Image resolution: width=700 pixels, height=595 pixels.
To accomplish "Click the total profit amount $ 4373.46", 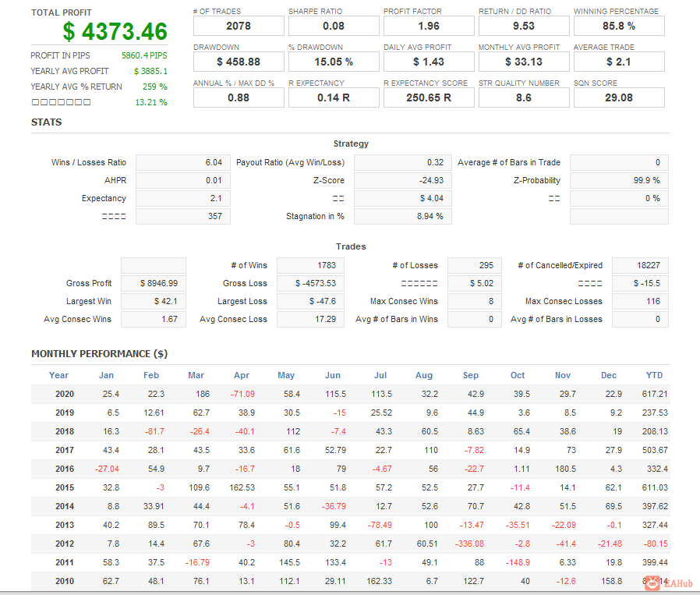I will tap(115, 32).
